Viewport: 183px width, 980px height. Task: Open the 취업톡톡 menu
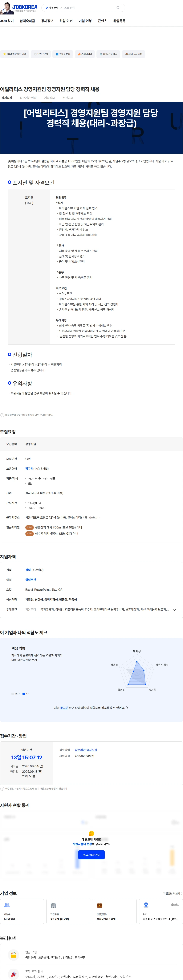[119, 21]
